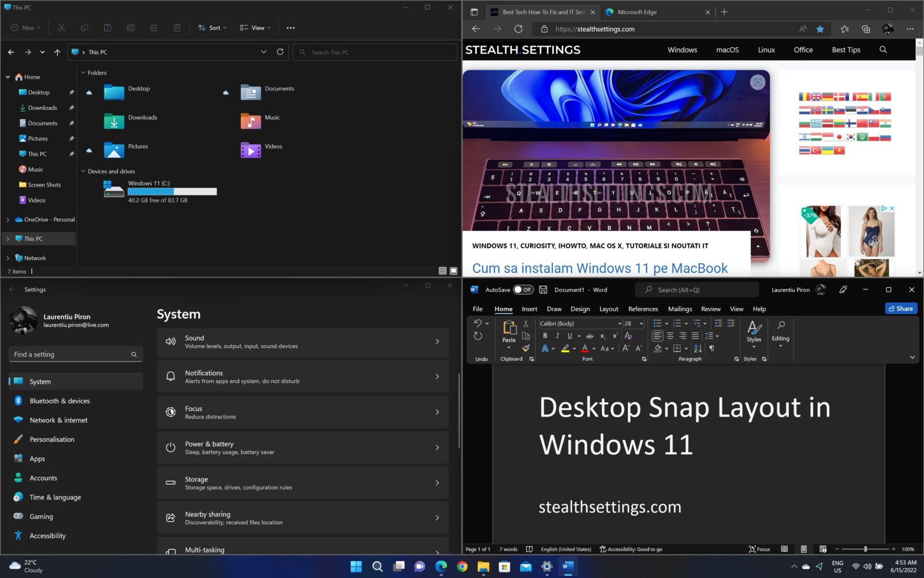Sort paragraph text alphabetically with A-Z icon
Image resolution: width=924 pixels, height=578 pixels.
tap(696, 349)
